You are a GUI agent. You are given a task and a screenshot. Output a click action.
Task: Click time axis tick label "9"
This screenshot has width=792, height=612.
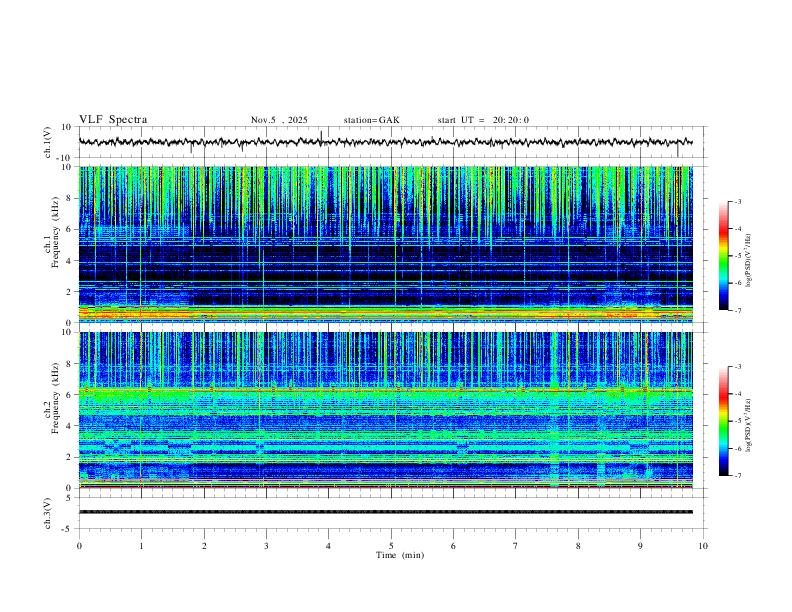click(640, 546)
